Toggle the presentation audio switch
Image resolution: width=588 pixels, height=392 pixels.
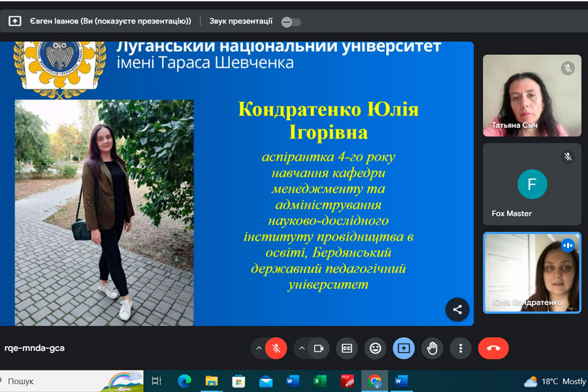[x=291, y=22]
